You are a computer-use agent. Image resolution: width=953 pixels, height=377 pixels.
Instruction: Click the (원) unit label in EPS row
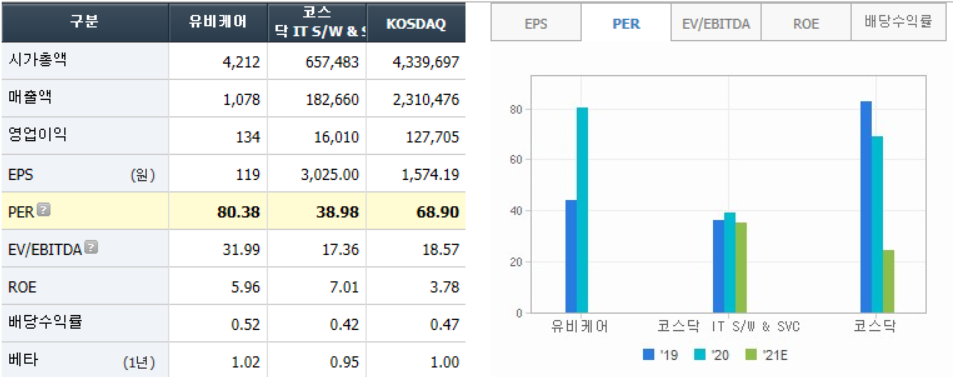tap(143, 175)
